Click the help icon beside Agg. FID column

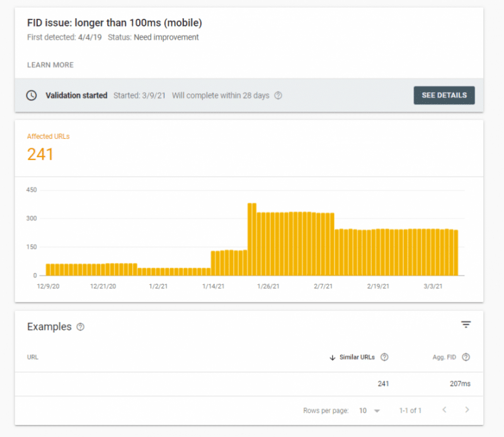pyautogui.click(x=466, y=357)
